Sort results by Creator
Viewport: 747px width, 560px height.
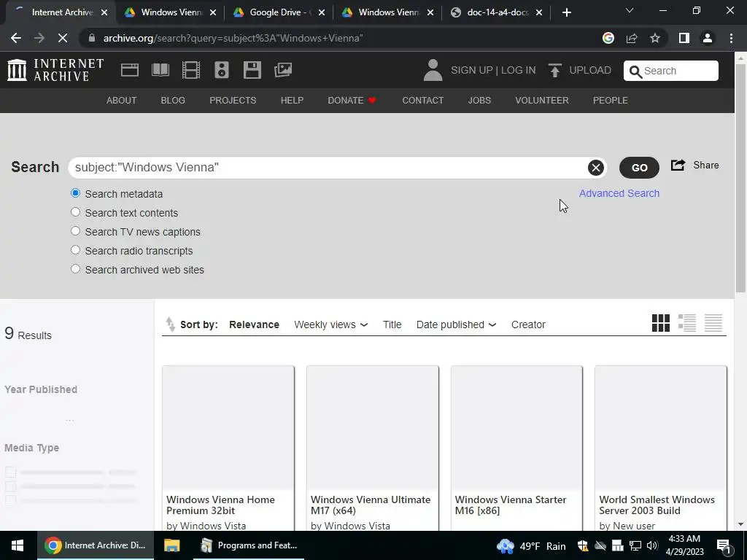[528, 324]
